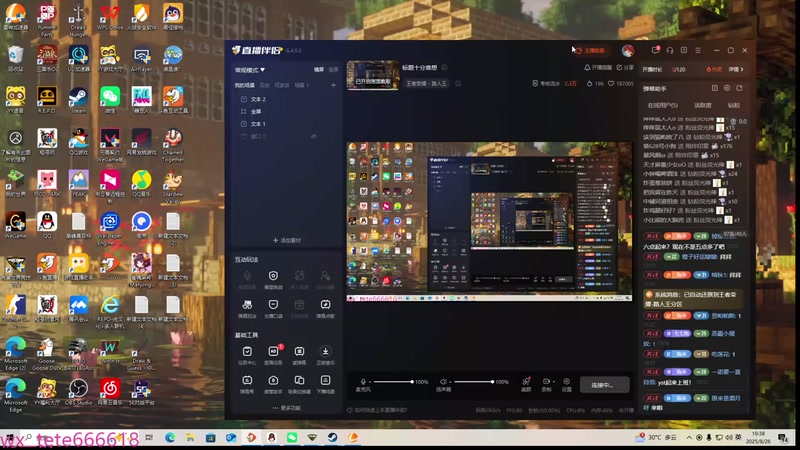Screen dimensions: 800x450
Task: Launch Steam from the desktop
Action: pyautogui.click(x=78, y=98)
